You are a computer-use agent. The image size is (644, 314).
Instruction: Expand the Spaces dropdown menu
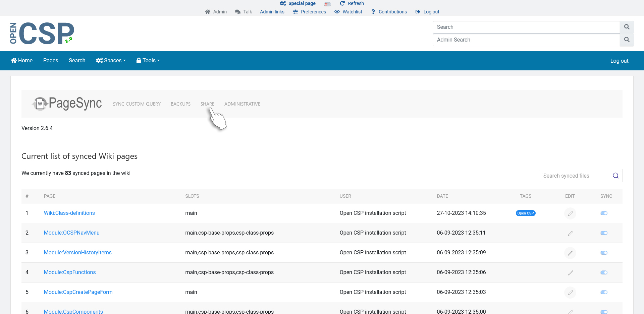[x=111, y=61]
